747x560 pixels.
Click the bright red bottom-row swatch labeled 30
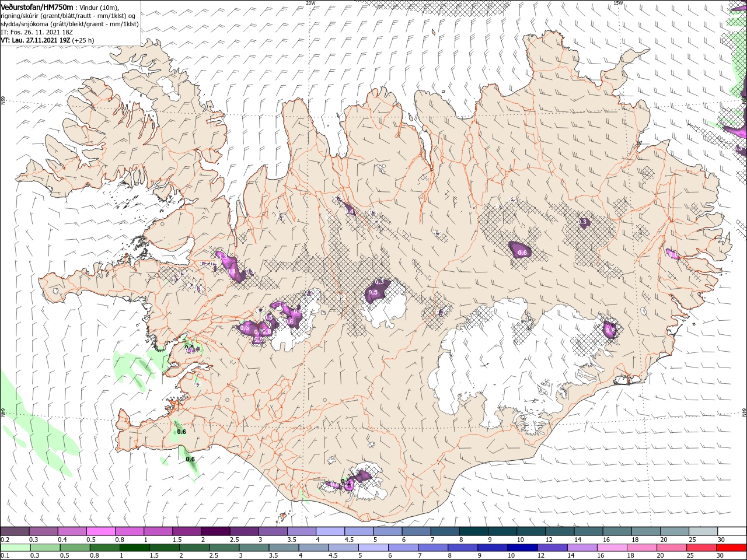click(732, 548)
